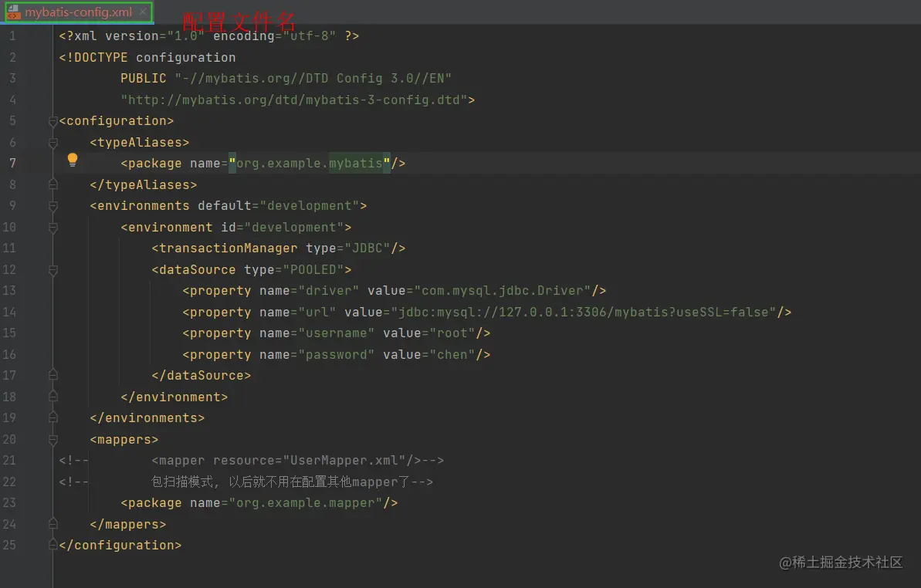This screenshot has height=588, width=921.
Task: Click line number 21 in gutter
Action: coord(9,460)
